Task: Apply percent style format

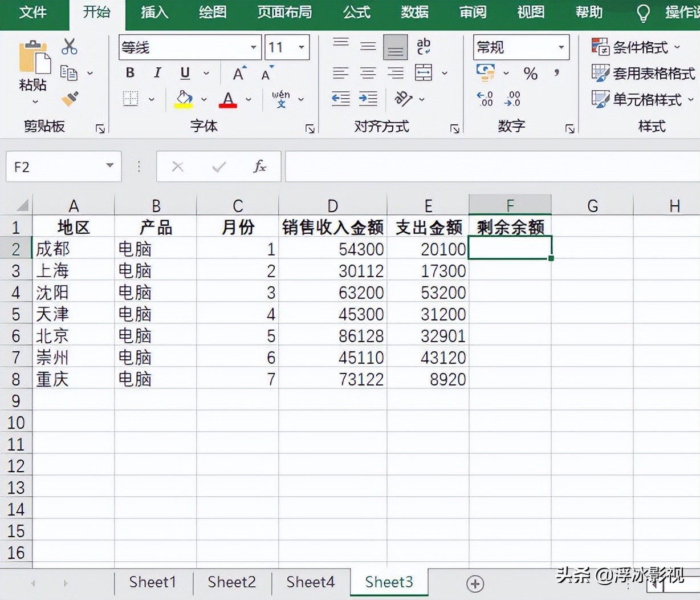Action: click(531, 74)
